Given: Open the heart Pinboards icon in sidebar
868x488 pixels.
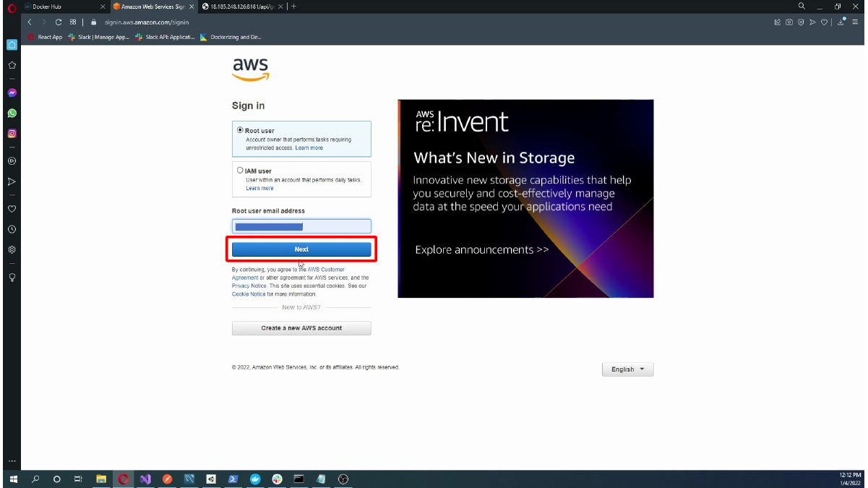Looking at the screenshot, I should click(12, 209).
